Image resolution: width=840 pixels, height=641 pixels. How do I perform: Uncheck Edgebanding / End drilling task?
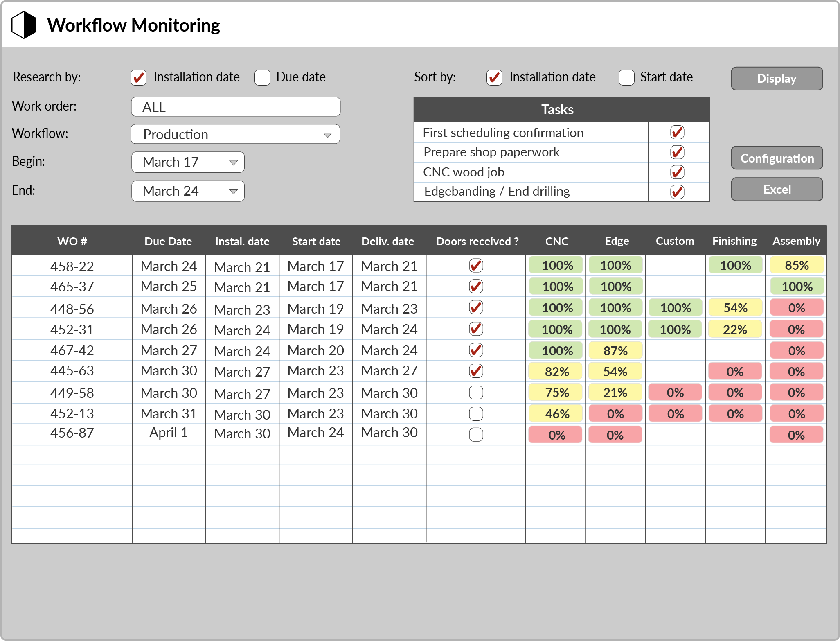[x=677, y=192]
